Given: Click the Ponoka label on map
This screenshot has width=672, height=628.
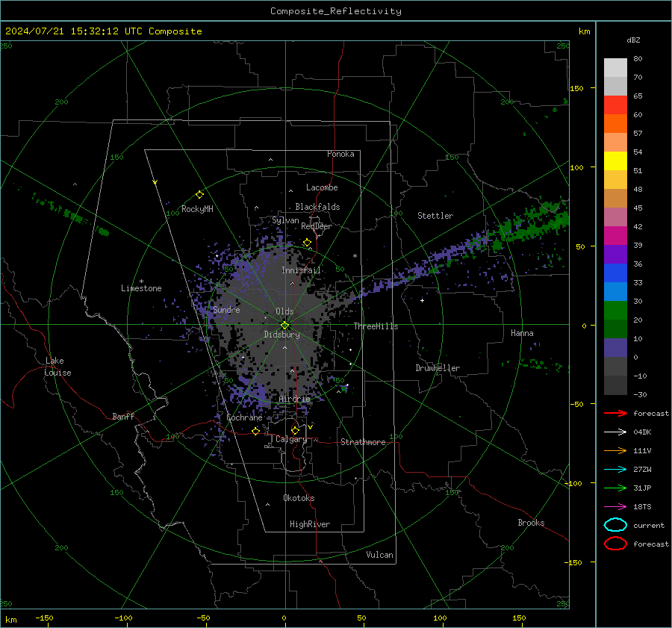Looking at the screenshot, I should tap(340, 154).
